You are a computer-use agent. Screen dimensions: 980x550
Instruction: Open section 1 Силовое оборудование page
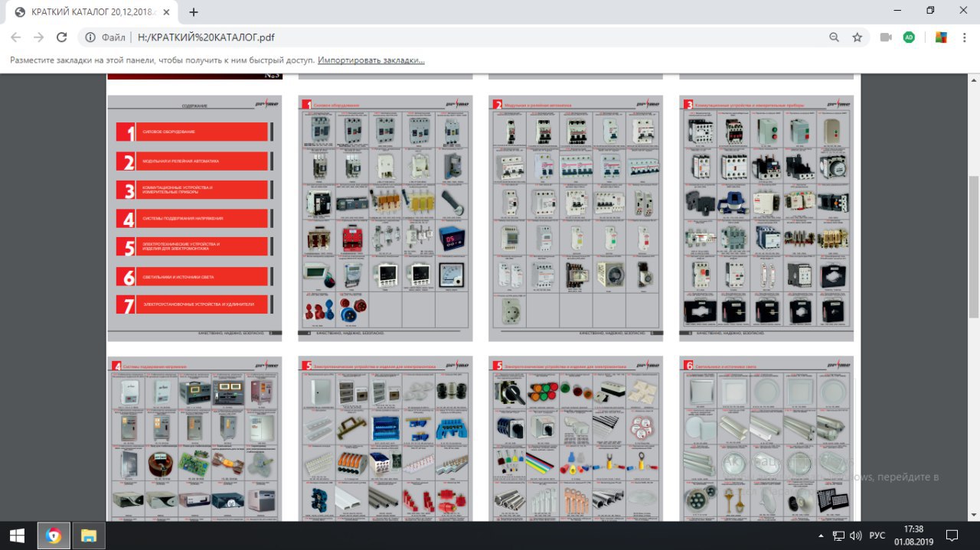pos(385,218)
